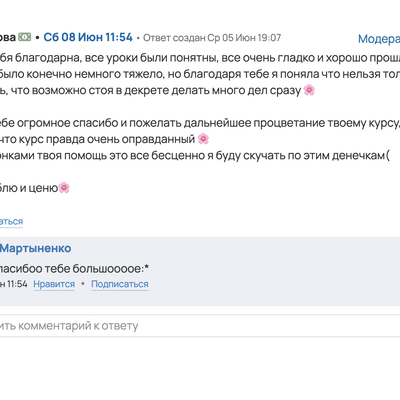Click the flower emoji after "и ценю"
Viewport: 400px width, 400px height.
pos(64,188)
